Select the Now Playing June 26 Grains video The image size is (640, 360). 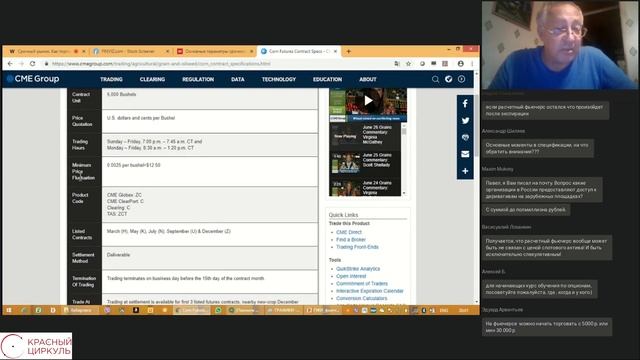pos(365,135)
